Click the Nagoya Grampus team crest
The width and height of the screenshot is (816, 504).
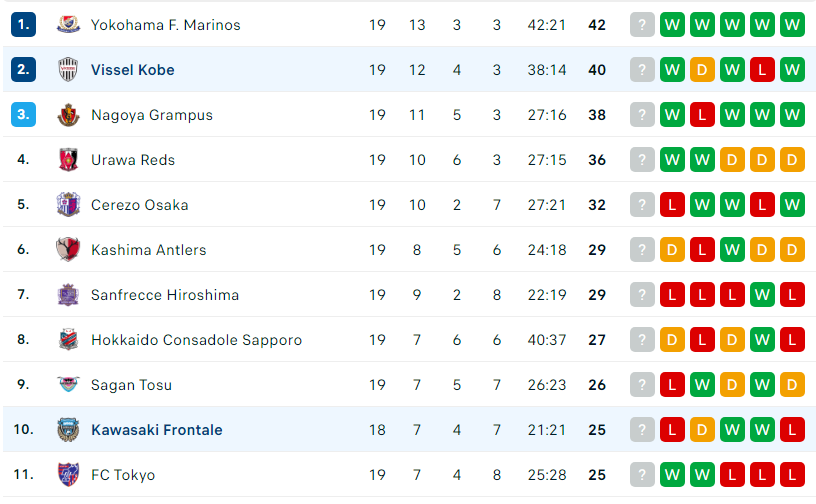tap(68, 115)
